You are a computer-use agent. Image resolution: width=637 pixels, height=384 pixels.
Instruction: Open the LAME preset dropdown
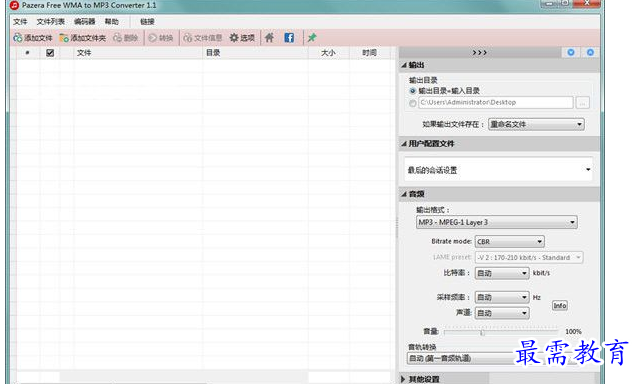[529, 258]
